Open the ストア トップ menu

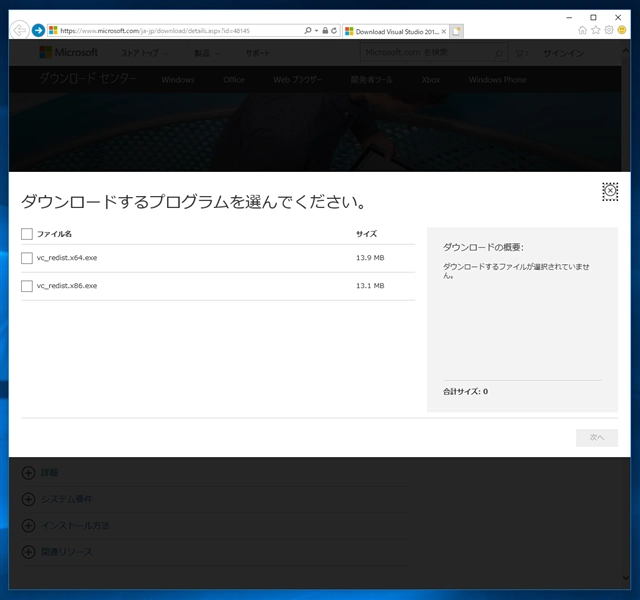click(x=144, y=53)
